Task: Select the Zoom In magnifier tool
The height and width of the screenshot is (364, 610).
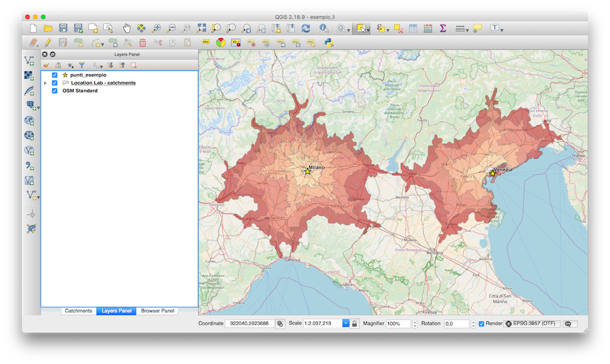Action: 157,28
